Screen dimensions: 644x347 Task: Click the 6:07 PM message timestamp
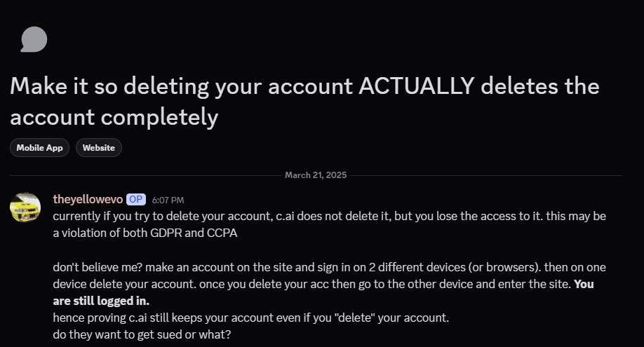click(168, 200)
